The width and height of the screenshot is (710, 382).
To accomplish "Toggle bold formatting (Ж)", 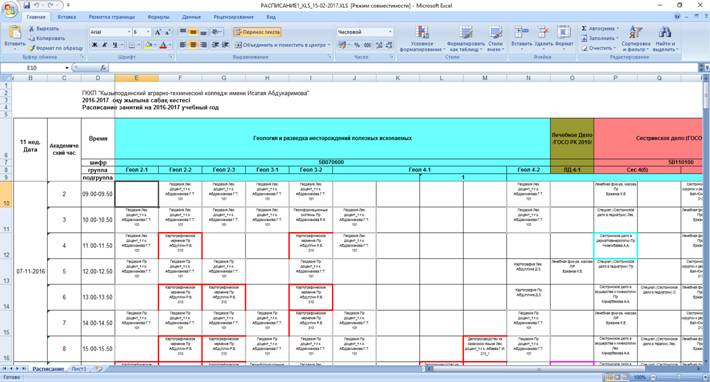I will click(95, 45).
